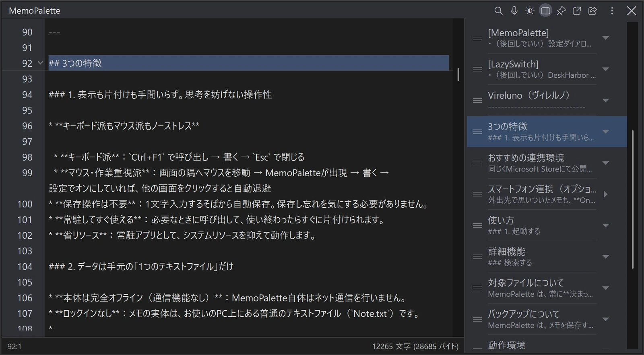Click line number 100 in gutter
Viewport: 644px width, 355px height.
(x=25, y=204)
